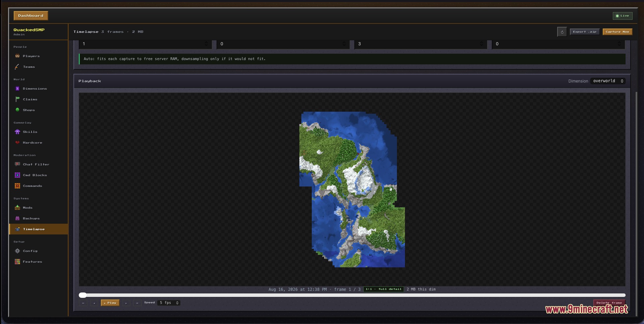This screenshot has height=324, width=644.
Task: Select the 'frame 1 / 3' label
Action: click(x=347, y=289)
